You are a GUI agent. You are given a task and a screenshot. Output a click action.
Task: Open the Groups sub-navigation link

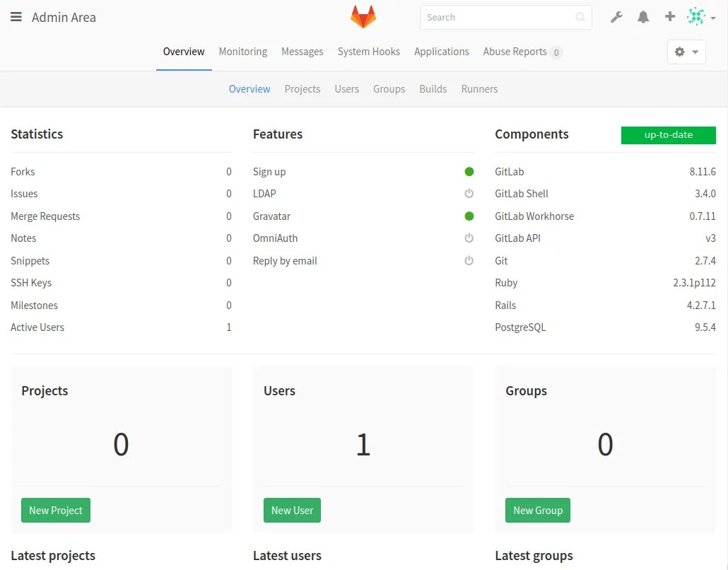pos(389,88)
